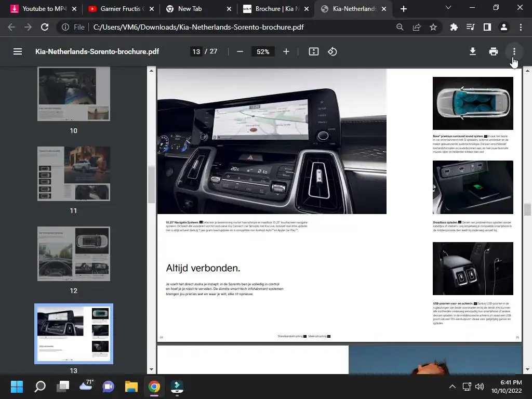Screen dimensions: 532x399
Task: Click the navigation system dashboard image
Action: (272, 141)
